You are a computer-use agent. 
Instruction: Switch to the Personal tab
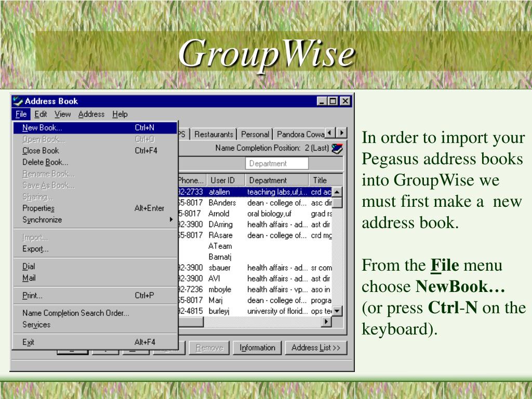[255, 135]
